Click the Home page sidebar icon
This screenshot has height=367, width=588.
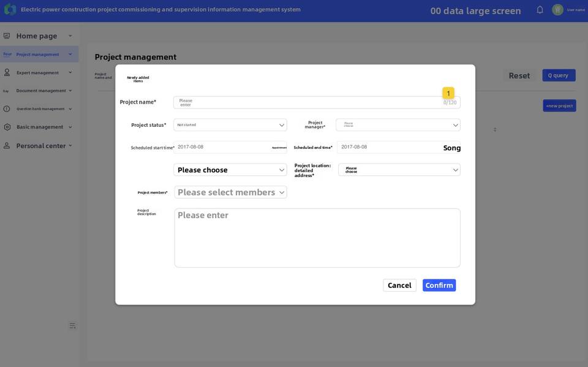(x=7, y=36)
